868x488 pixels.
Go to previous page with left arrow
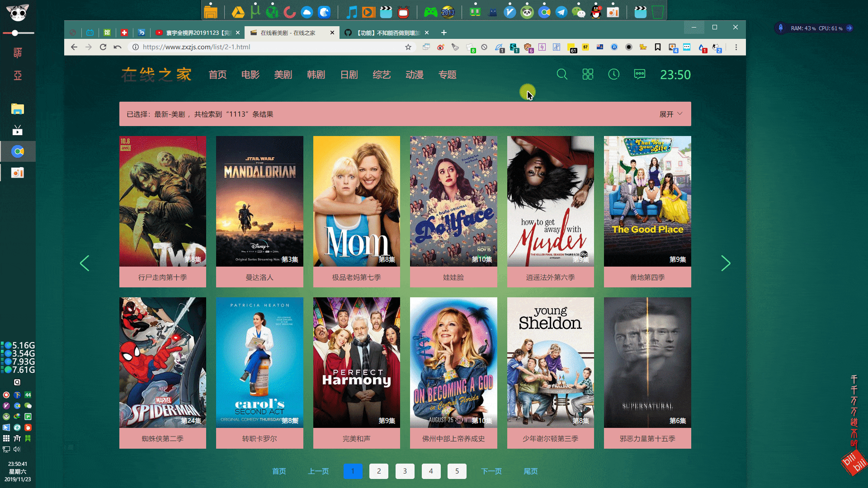click(x=85, y=263)
